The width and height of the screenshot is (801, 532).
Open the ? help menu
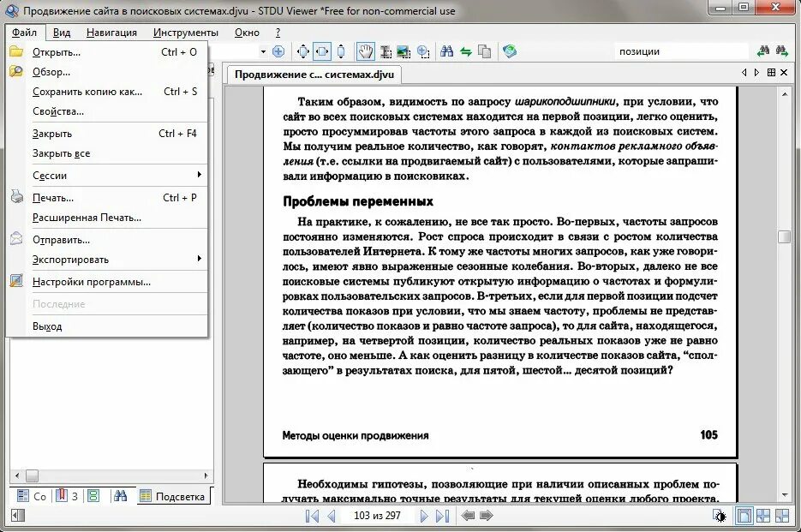click(278, 33)
